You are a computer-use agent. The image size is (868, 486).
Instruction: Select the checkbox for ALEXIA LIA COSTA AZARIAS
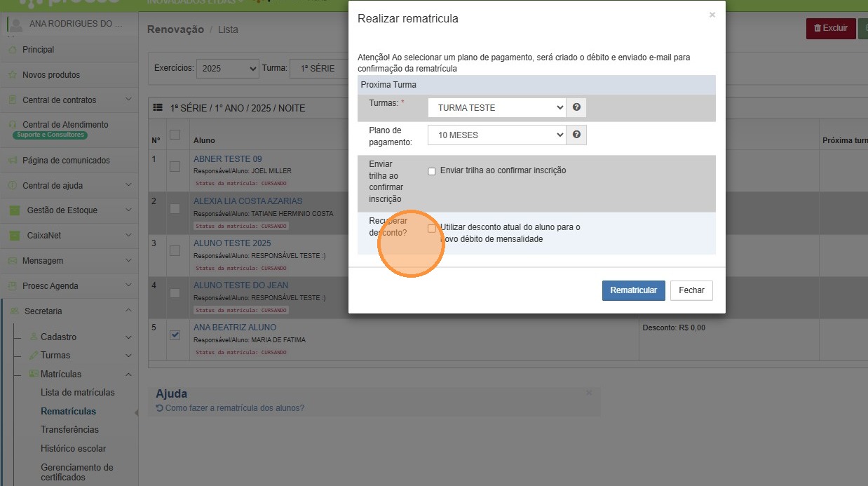click(x=175, y=209)
